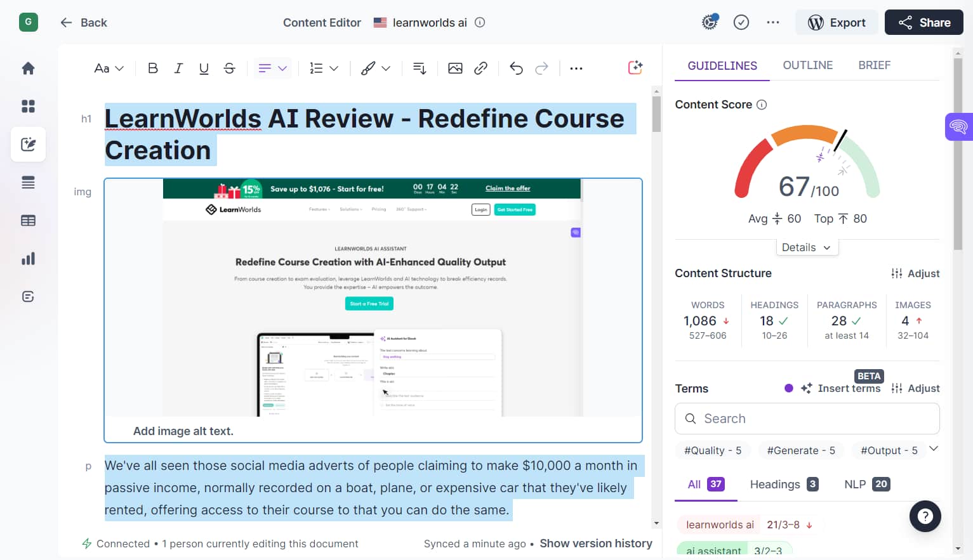Click the Content Score gauge
Screen dimensions: 973x560
pos(807,162)
